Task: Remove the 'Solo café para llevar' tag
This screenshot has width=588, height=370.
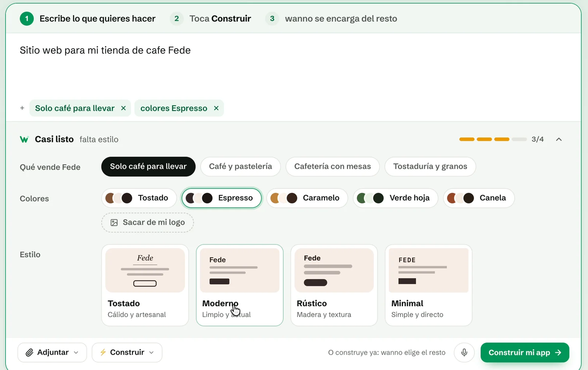Action: pos(123,108)
